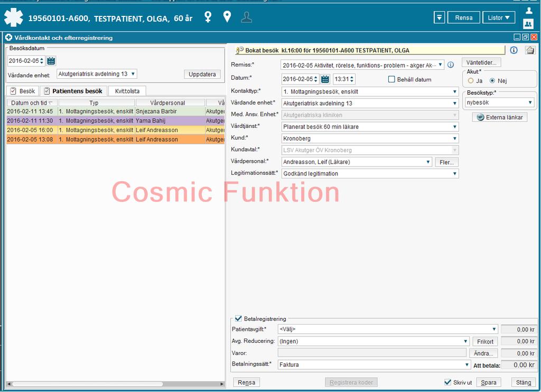Viewport: 541px width, 392px height.
Task: Uncheck the Betalregistrering checkbox
Action: tap(238, 319)
